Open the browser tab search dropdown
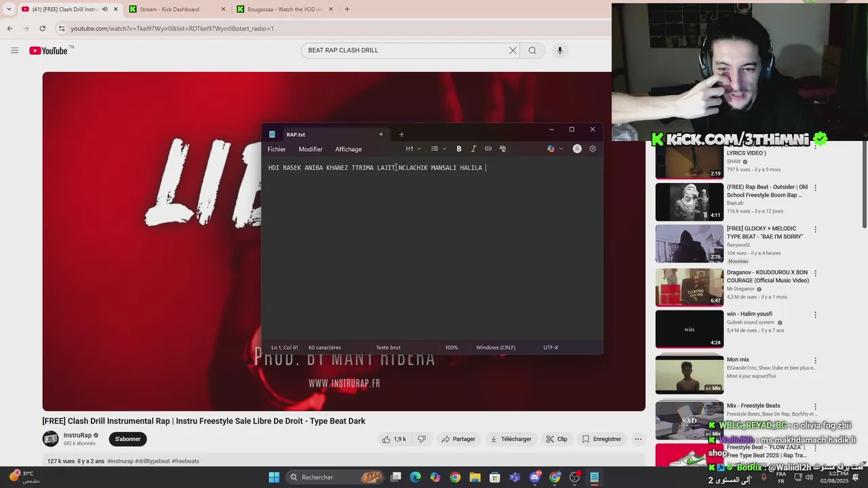Image resolution: width=868 pixels, height=488 pixels. tap(9, 9)
